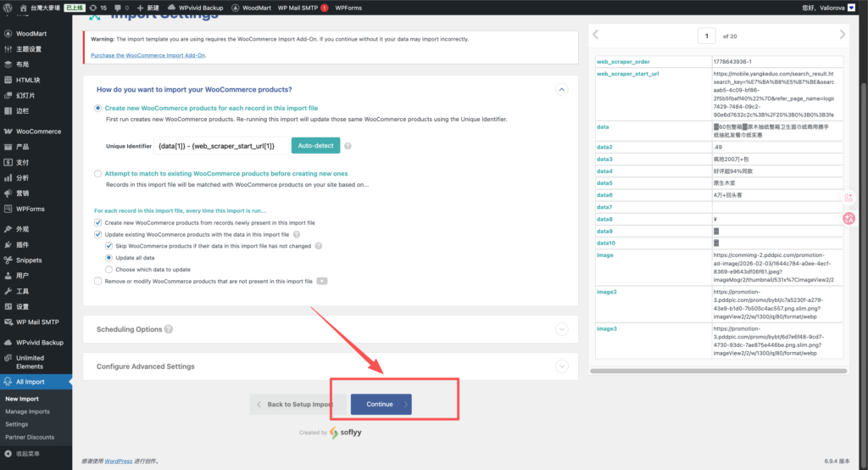Click the WordPress logo in admin bar
This screenshot has height=470, width=868.
8,8
